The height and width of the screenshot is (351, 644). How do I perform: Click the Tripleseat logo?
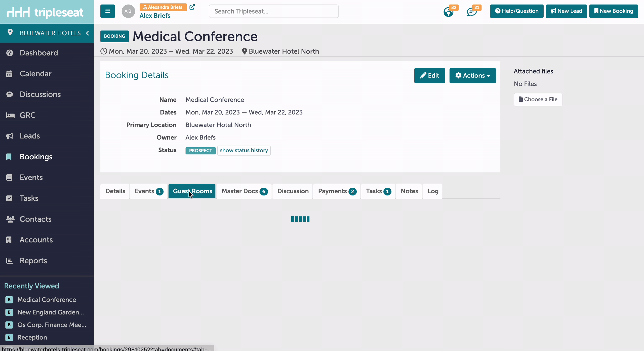pyautogui.click(x=45, y=12)
